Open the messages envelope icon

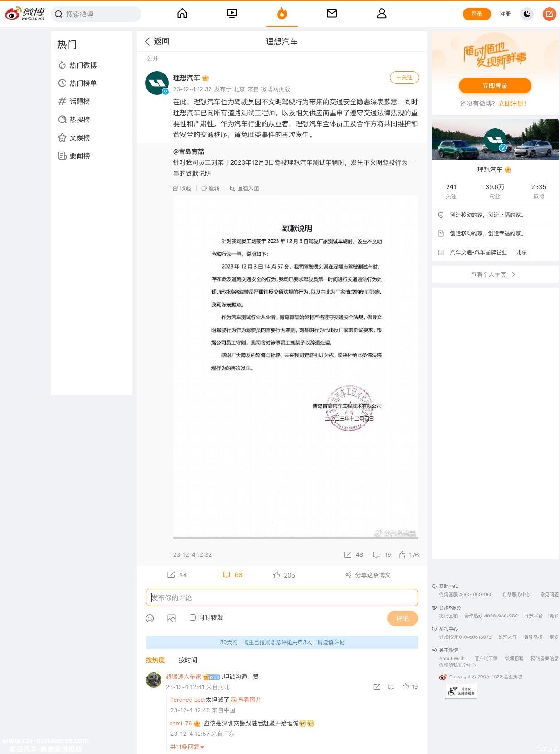coord(332,14)
